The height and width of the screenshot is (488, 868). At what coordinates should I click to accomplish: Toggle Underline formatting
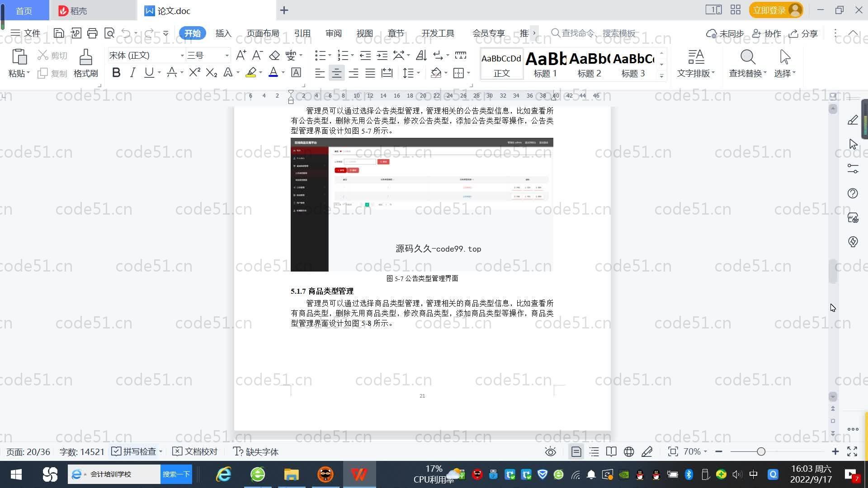[x=149, y=72]
